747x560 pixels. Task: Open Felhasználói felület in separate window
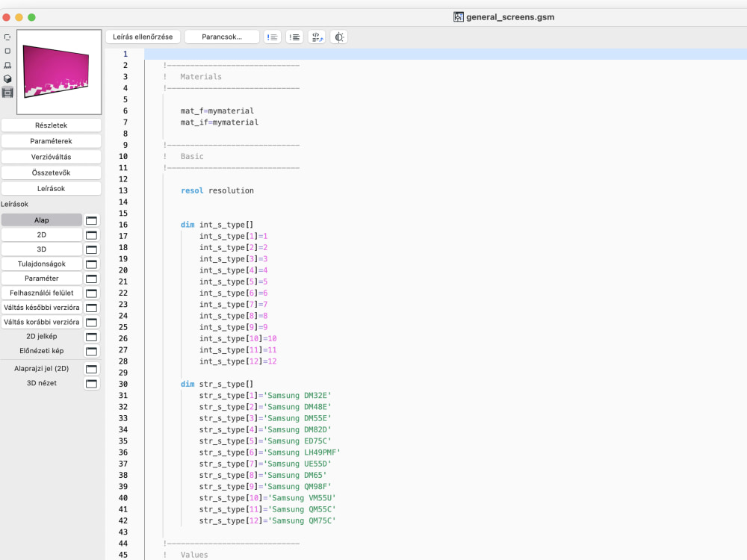(x=91, y=293)
